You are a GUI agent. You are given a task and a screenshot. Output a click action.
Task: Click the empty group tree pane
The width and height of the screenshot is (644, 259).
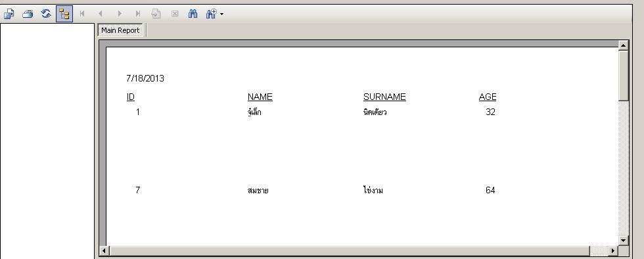(47, 141)
